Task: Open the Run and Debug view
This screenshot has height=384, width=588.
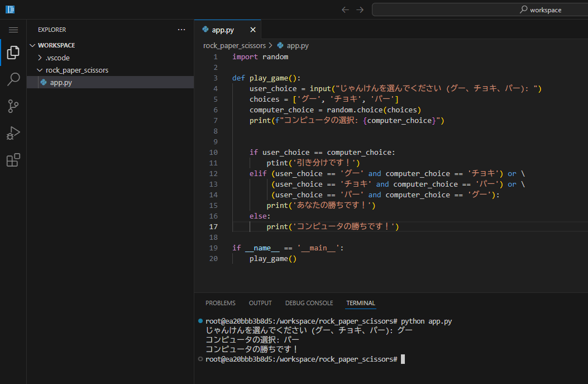Action: point(13,133)
